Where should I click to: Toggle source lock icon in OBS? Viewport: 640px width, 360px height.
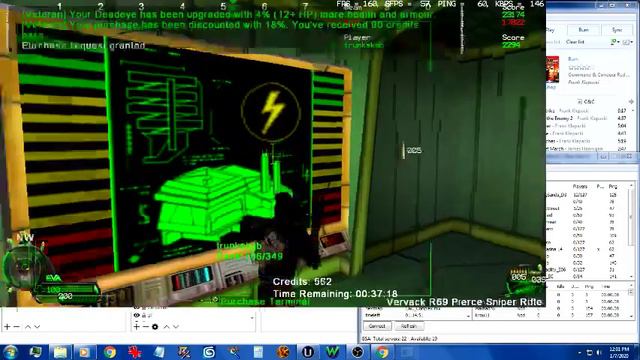click(x=144, y=315)
